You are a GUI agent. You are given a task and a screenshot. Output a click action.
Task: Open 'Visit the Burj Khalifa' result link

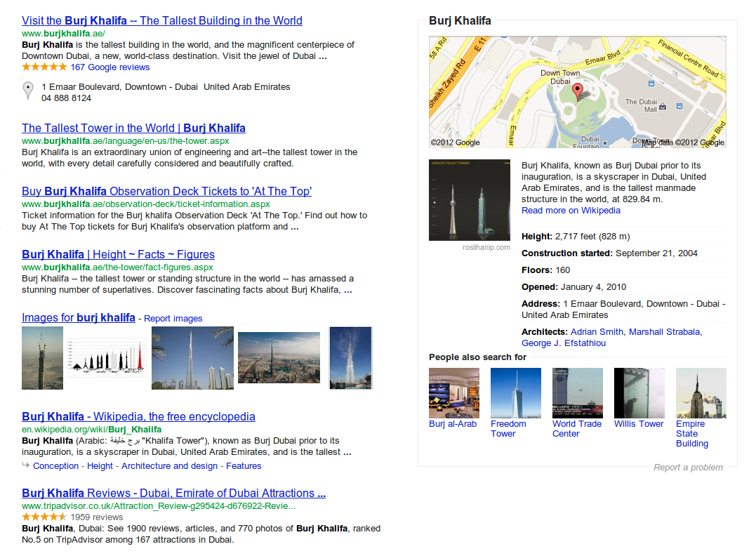point(162,20)
